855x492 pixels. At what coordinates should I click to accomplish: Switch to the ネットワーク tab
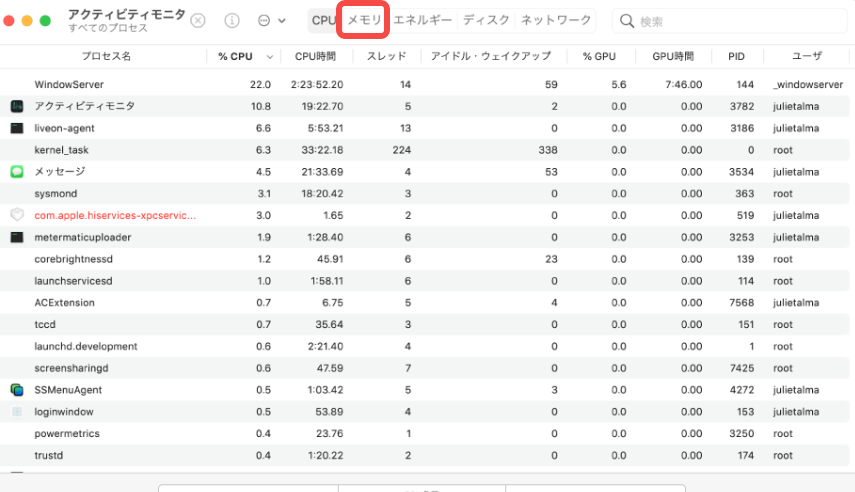coord(556,20)
